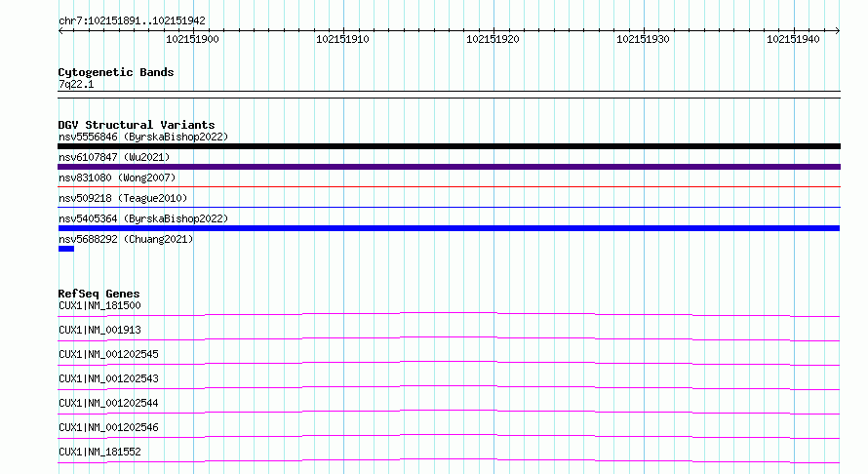The image size is (868, 474).
Task: Select transcript CUX1|NM_001202546
Action: [x=108, y=427]
